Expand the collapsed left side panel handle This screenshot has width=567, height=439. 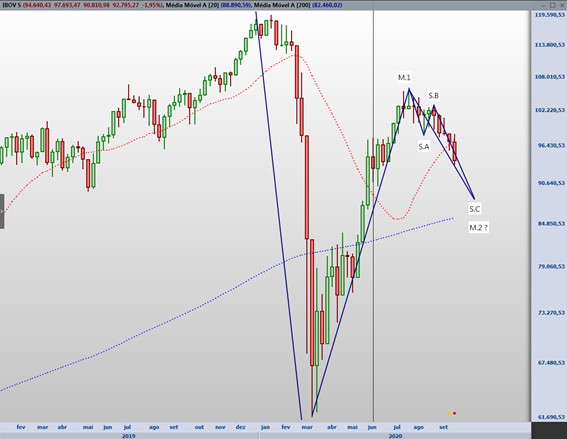pos(2,212)
